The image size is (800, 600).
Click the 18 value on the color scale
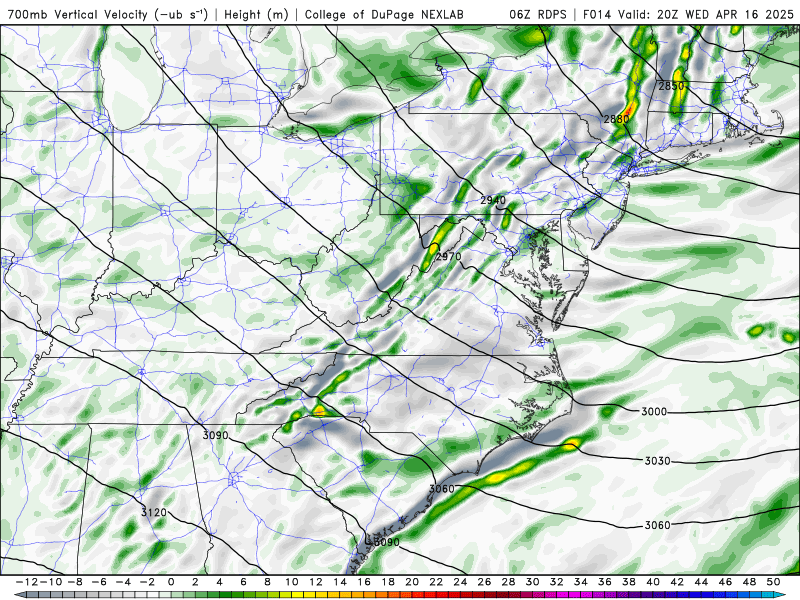pos(388,582)
